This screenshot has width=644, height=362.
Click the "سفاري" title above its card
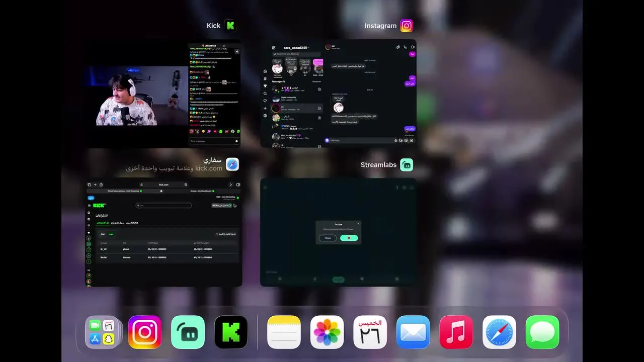pos(213,160)
